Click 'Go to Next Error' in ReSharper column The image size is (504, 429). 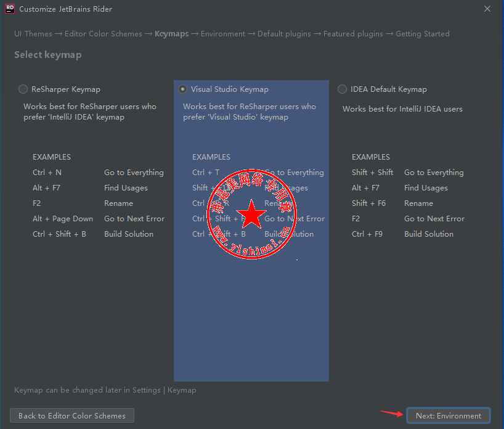134,219
